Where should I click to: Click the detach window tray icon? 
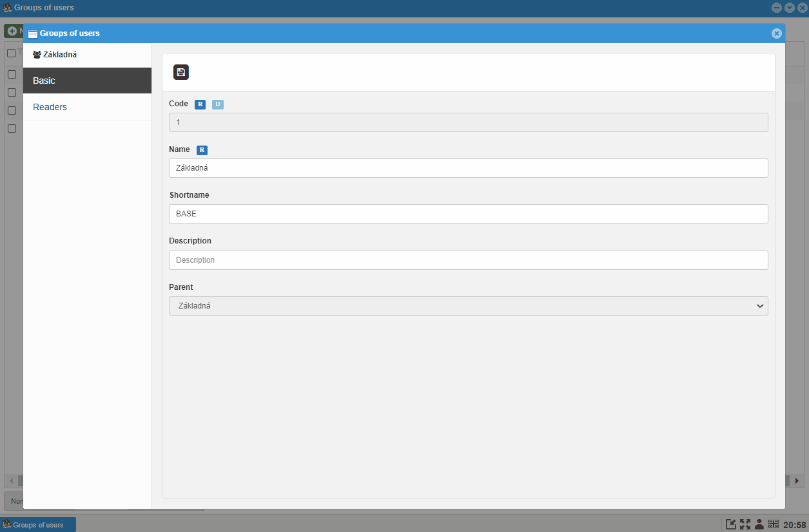(x=731, y=524)
